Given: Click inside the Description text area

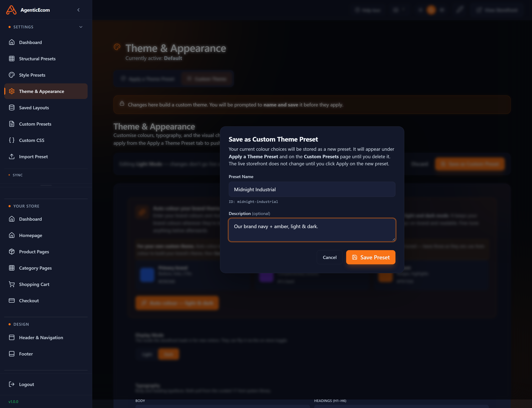Looking at the screenshot, I should (x=312, y=230).
